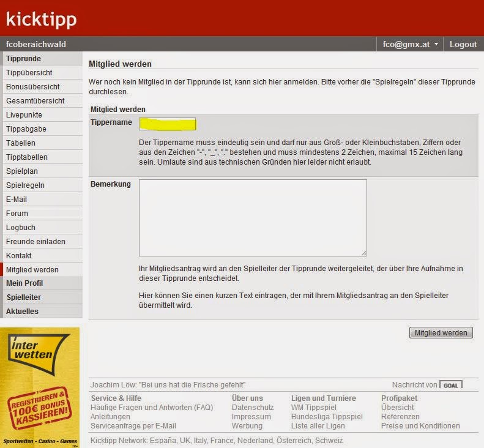The height and width of the screenshot is (448, 484).
Task: Click the Service & Hilfe footer heading
Action: [x=116, y=398]
